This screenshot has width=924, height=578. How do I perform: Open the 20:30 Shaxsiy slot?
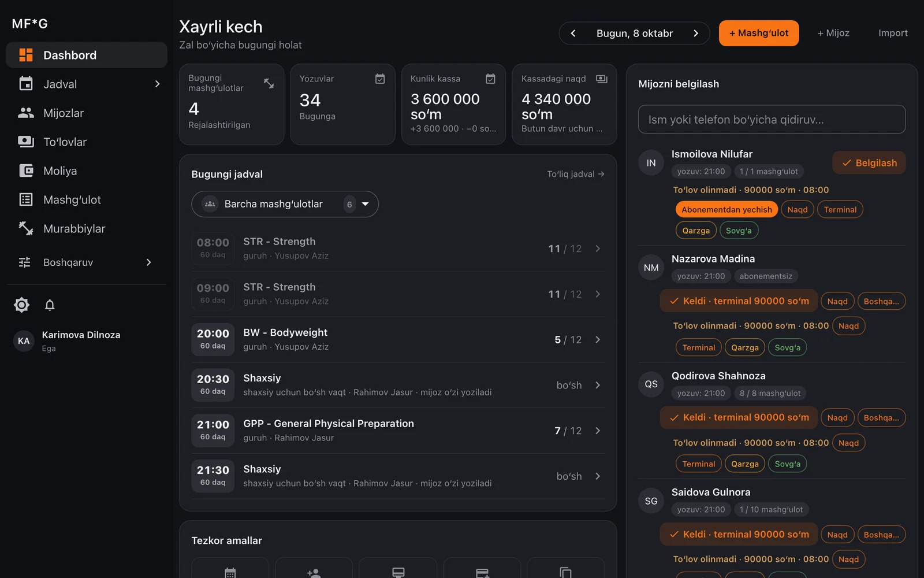point(398,385)
